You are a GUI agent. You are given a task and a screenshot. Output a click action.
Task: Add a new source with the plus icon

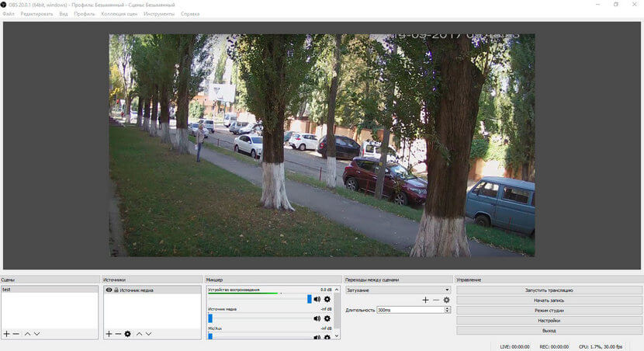tap(109, 334)
